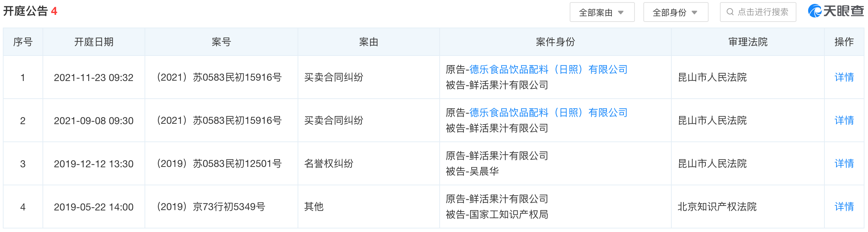Open 详情 for 名誉权纠纷 case

pyautogui.click(x=844, y=163)
